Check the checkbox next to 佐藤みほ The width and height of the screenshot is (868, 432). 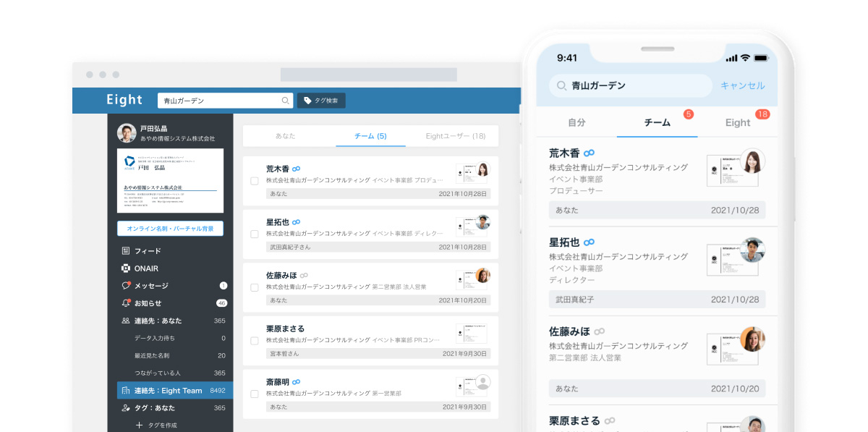click(254, 286)
